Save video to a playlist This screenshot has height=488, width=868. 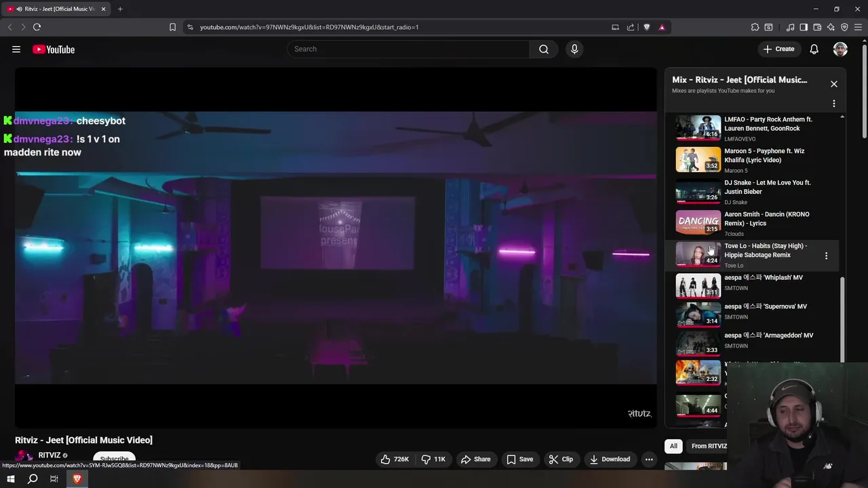click(519, 459)
